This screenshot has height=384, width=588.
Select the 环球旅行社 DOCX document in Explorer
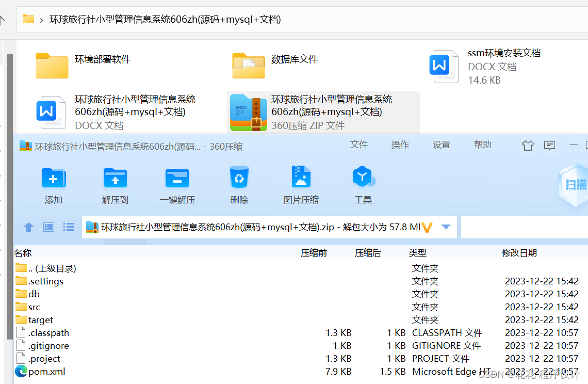point(116,112)
